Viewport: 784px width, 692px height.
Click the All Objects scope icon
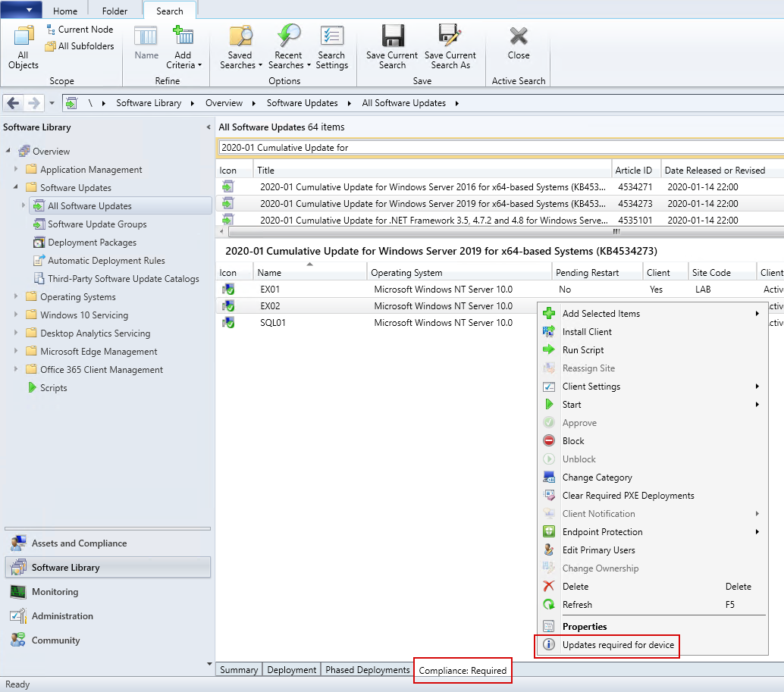[23, 48]
